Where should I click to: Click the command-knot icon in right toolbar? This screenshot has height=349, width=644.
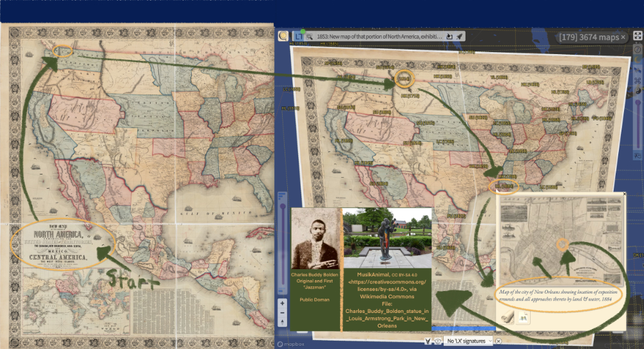coord(638,80)
